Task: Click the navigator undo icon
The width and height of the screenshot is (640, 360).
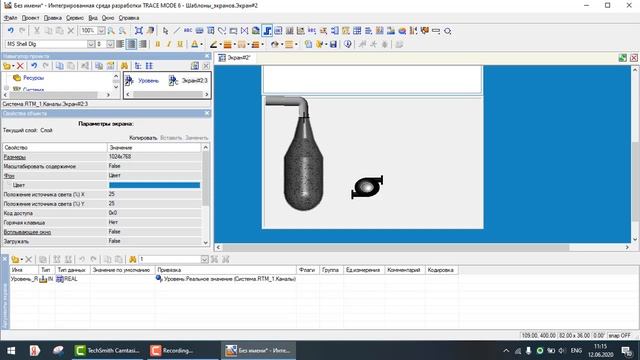Action: (x=34, y=66)
